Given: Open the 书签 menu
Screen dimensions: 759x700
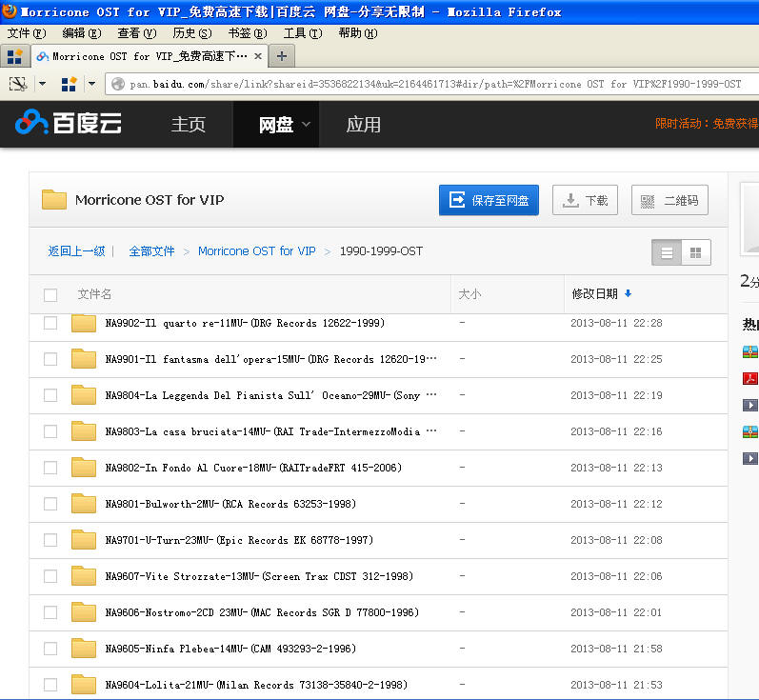Looking at the screenshot, I should tap(248, 33).
